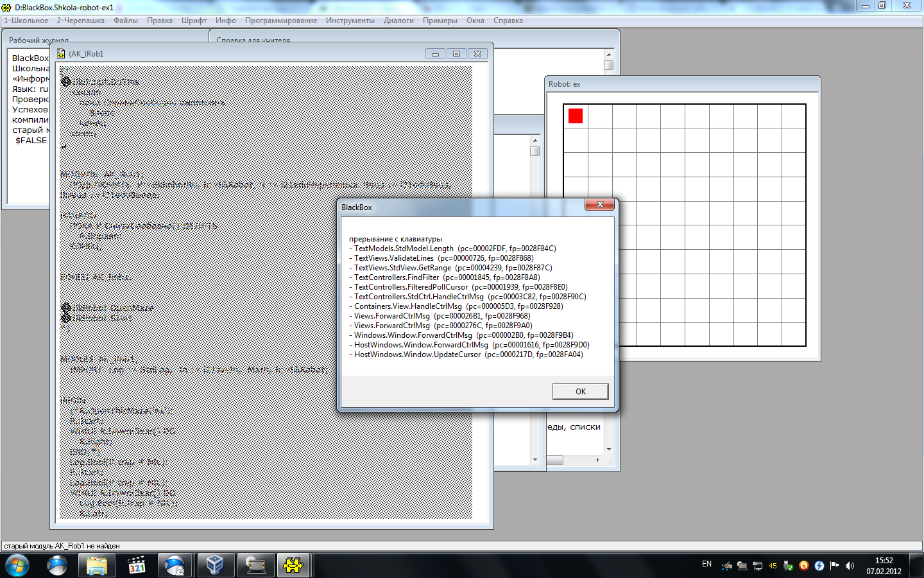Select the BlackBox puzzle icon in the taskbar
The width and height of the screenshot is (924, 578).
(x=293, y=566)
